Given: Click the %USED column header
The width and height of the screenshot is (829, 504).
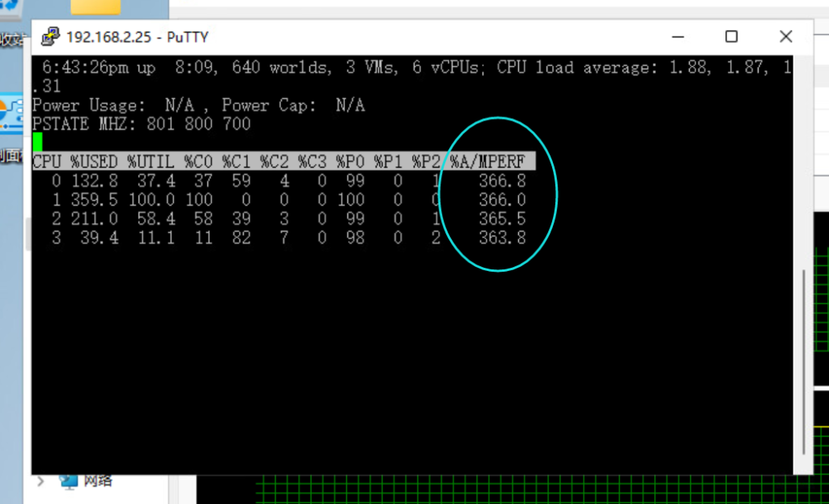Looking at the screenshot, I should tap(94, 162).
